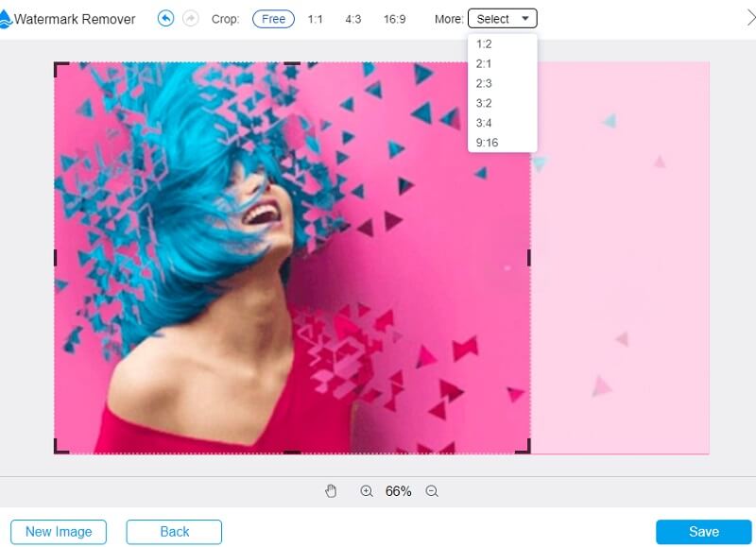This screenshot has width=756, height=547.
Task: Zoom out with the magnifier minus icon
Action: 430,490
